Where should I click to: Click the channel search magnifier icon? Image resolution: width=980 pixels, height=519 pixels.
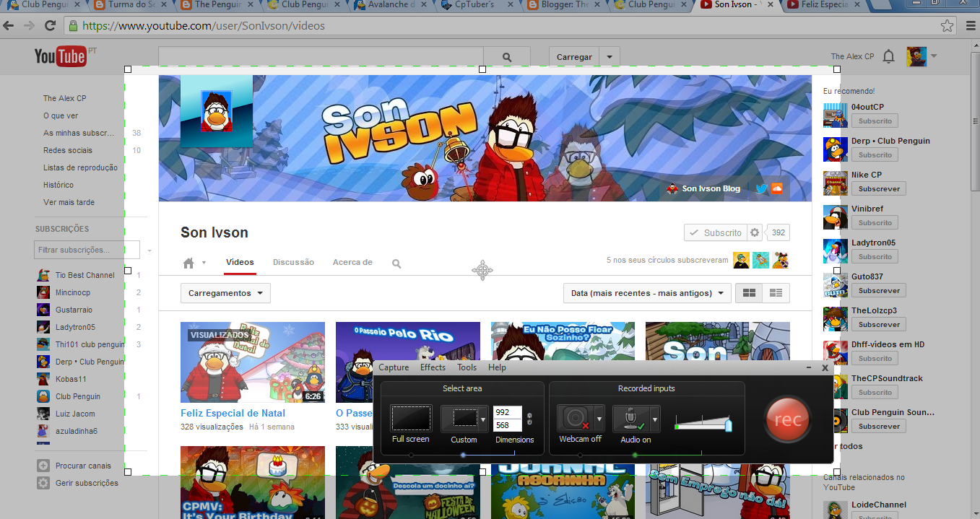(396, 263)
